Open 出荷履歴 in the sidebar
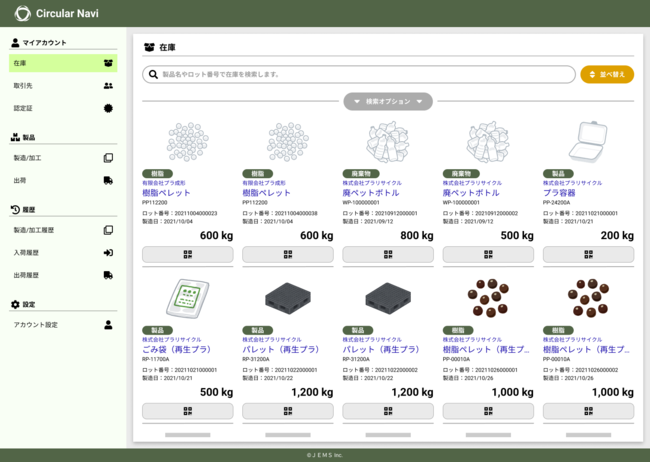This screenshot has width=650, height=463. click(27, 275)
